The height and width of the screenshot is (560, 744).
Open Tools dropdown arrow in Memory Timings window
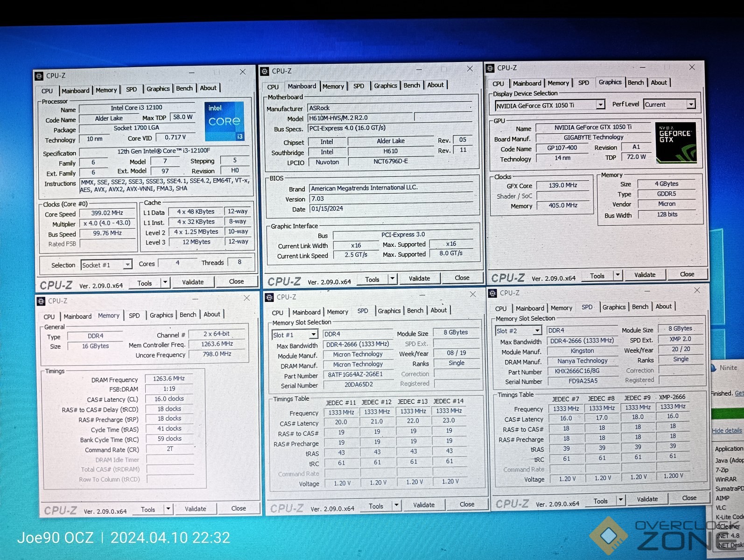point(168,509)
